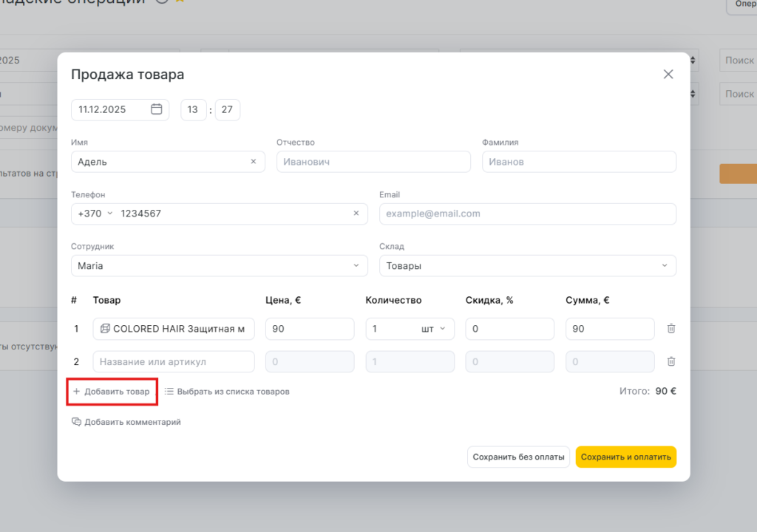Click the Добавить комментарий link
The height and width of the screenshot is (532, 757).
[x=126, y=422]
